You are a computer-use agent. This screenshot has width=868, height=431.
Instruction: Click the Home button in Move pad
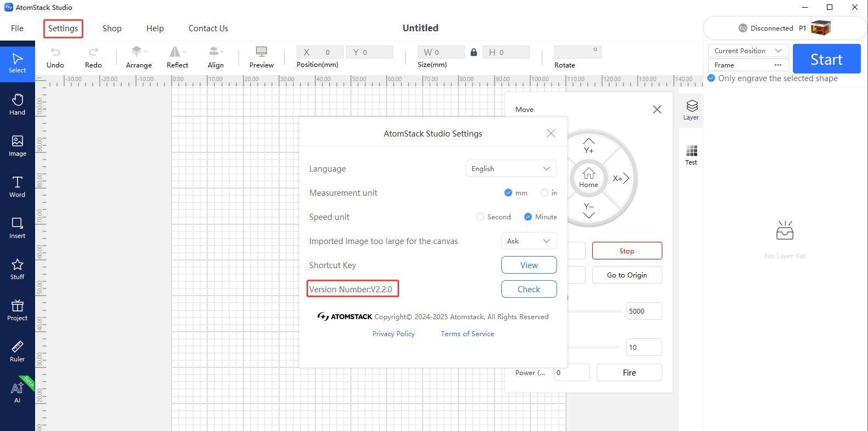coord(589,178)
